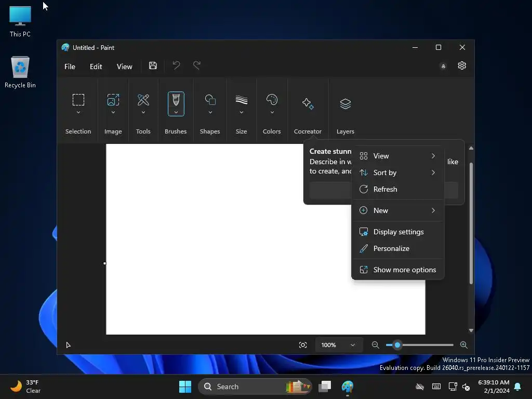
Task: Click the vertical scrollbar thumb in Paint
Action: [471, 223]
